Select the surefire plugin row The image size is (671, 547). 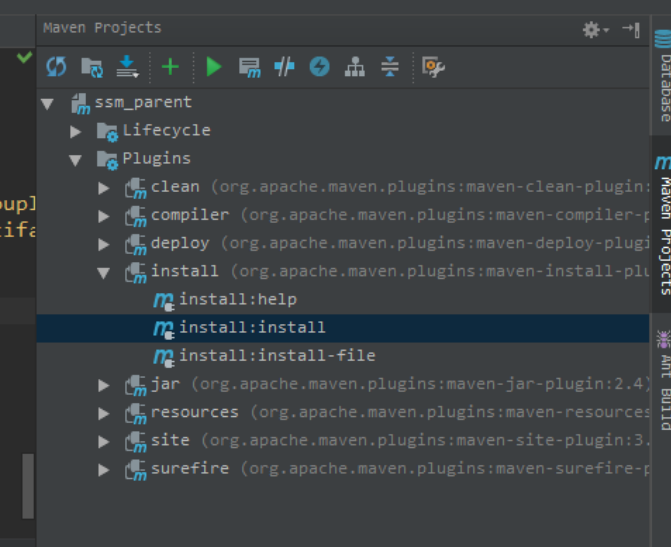(x=342, y=469)
